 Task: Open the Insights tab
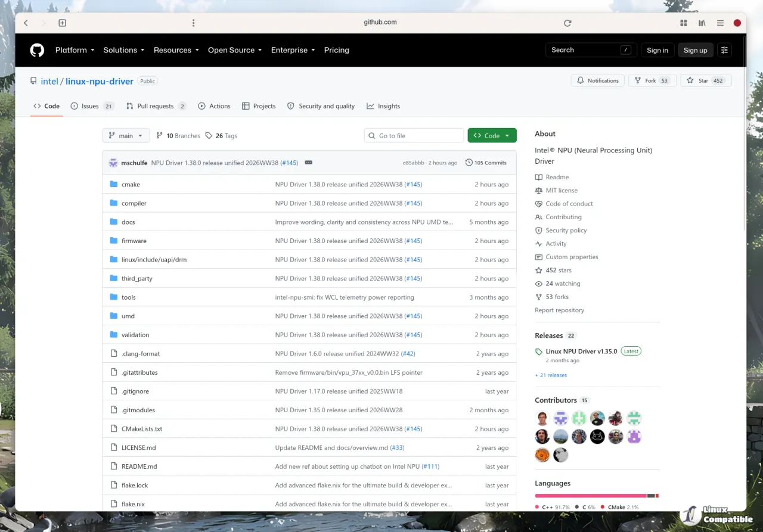(383, 106)
